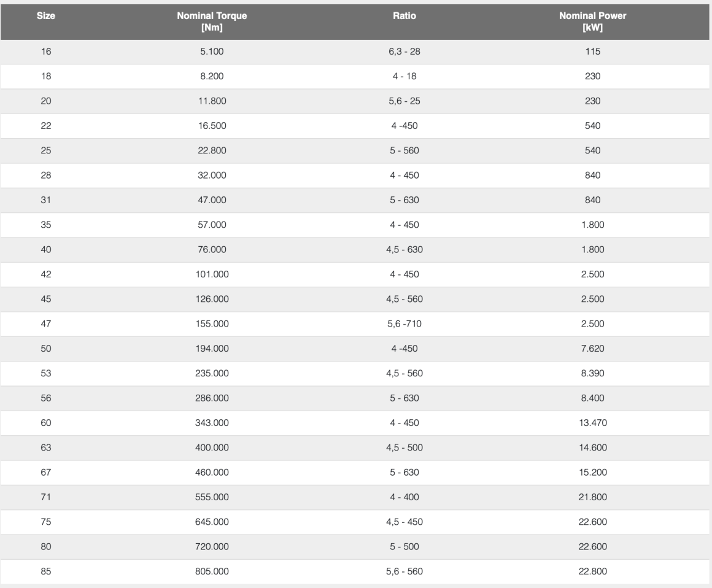
Task: Select torque value 8.200
Action: (212, 77)
